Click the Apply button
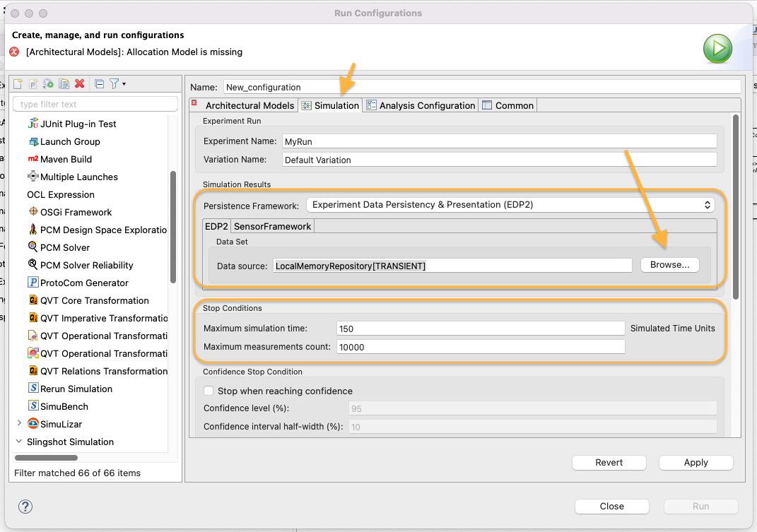 (696, 463)
